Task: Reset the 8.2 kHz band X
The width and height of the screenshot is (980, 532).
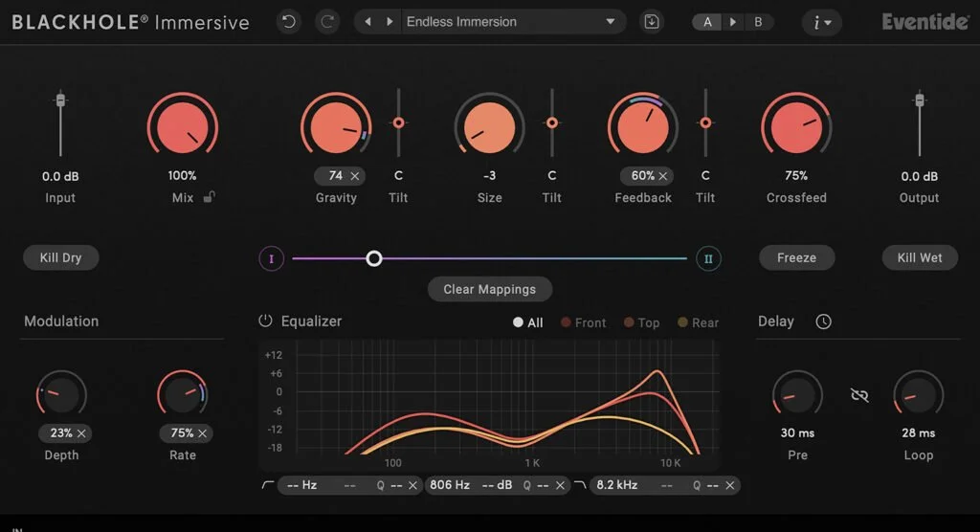Action: pos(729,485)
